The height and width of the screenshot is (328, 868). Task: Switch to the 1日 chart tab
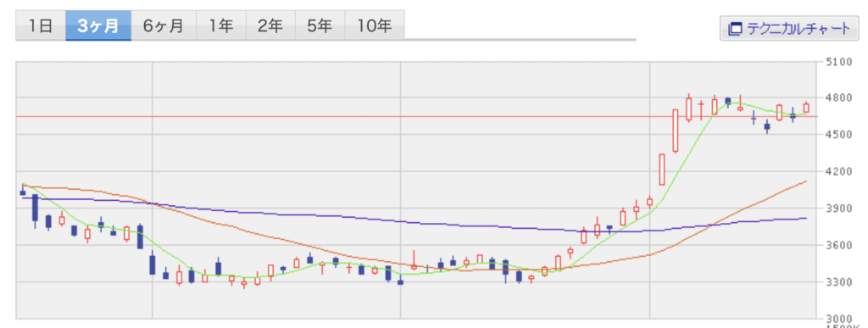point(41,25)
